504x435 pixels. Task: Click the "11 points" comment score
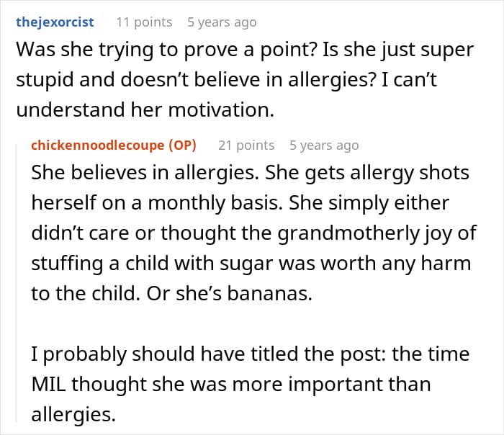pos(143,22)
